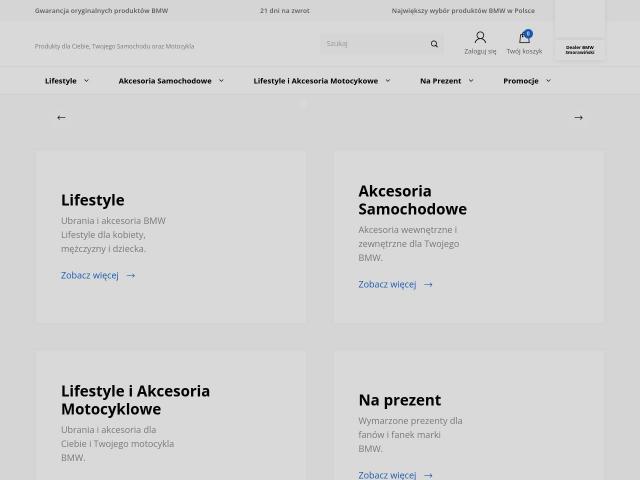Expand the Na Prezent menu chevron
The width and height of the screenshot is (640, 480).
[x=471, y=81]
